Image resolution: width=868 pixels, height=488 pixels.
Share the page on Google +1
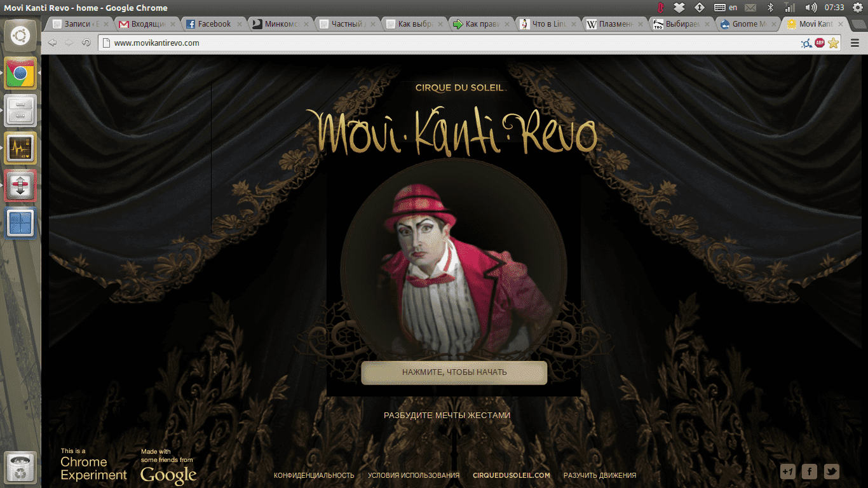click(x=787, y=471)
